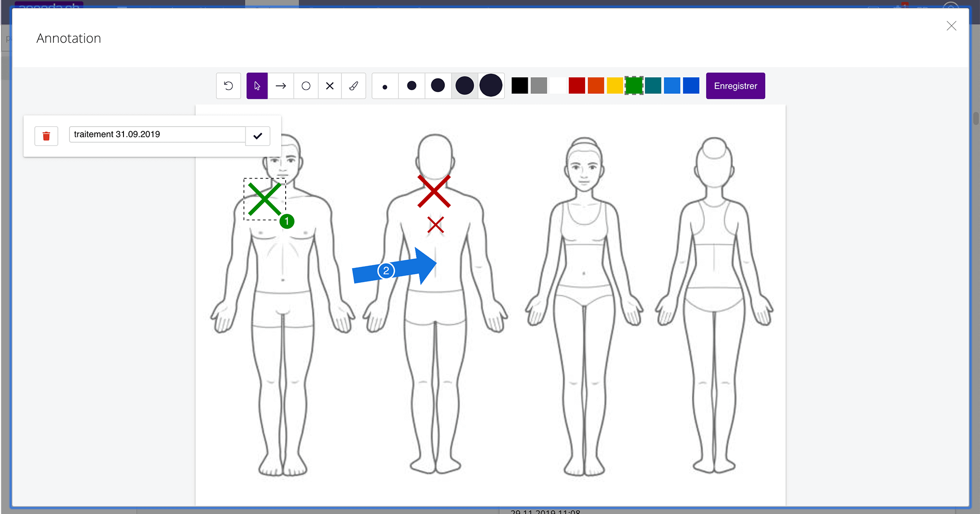
Task: Select the arrow drawing tool
Action: (x=281, y=86)
